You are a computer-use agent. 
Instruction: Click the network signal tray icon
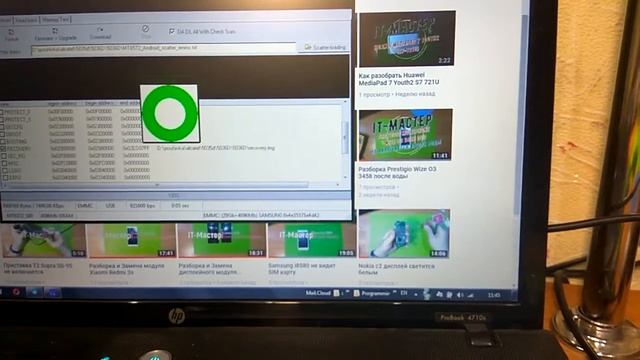tap(470, 295)
